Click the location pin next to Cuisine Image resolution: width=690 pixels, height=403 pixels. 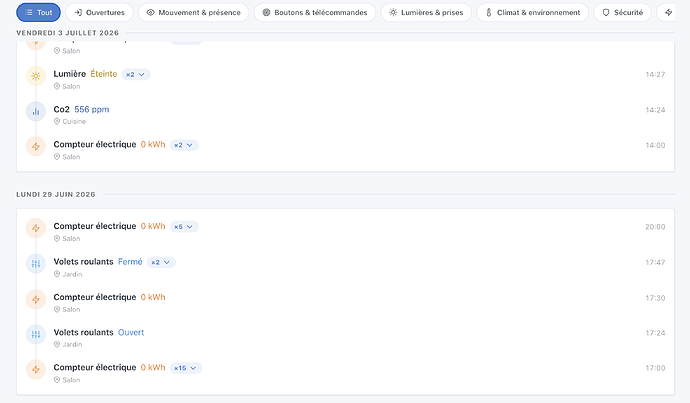(57, 121)
